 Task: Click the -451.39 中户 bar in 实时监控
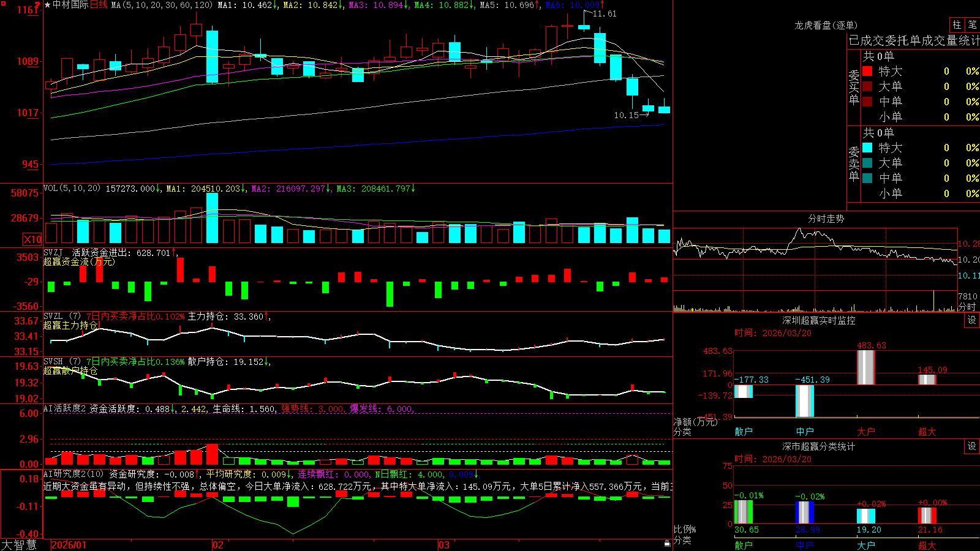(x=805, y=401)
